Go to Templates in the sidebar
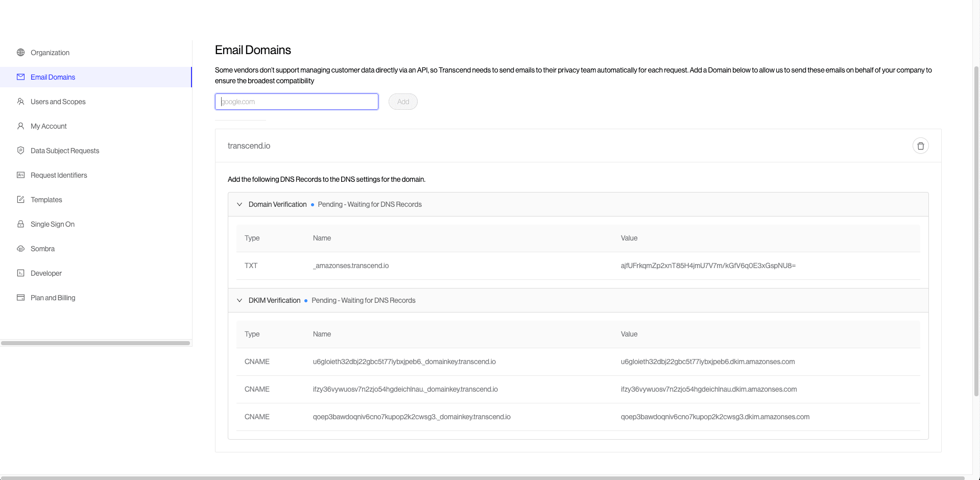The width and height of the screenshot is (980, 480). 46,200
